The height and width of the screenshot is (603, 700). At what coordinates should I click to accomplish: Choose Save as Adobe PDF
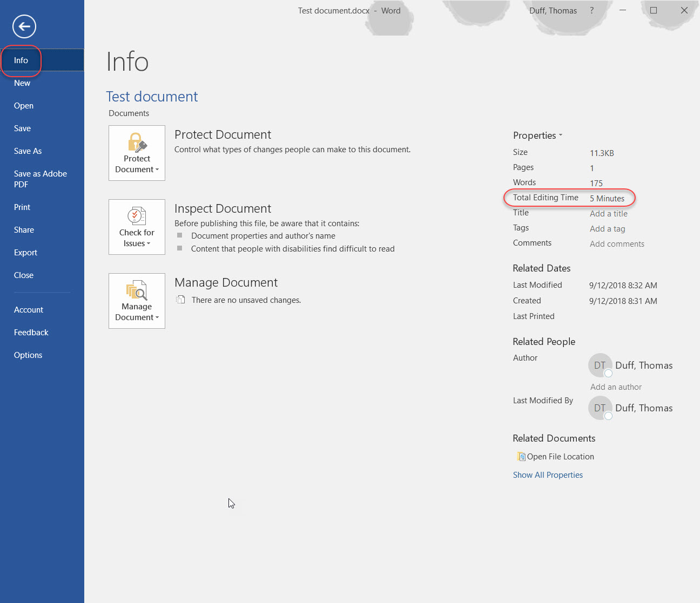(41, 179)
